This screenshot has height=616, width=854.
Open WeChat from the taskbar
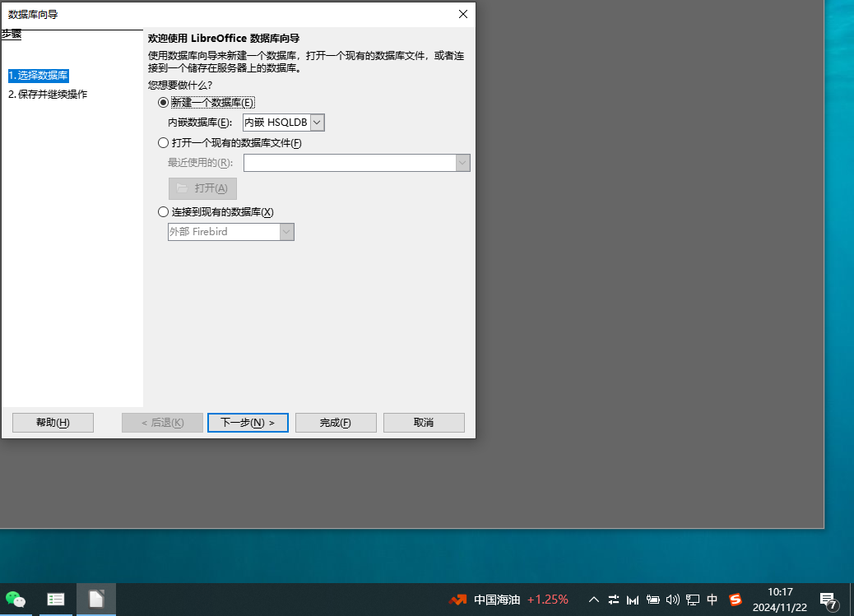pos(16,600)
